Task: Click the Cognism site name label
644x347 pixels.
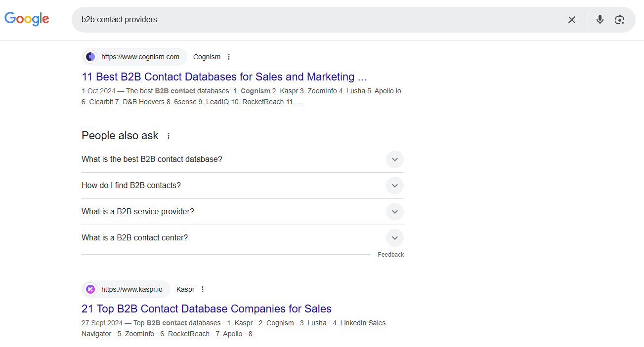Action: (x=207, y=57)
